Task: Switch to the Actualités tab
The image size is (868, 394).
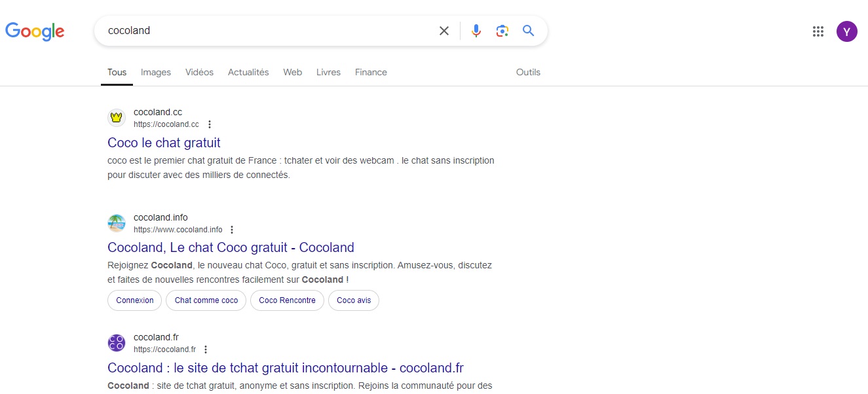Action: tap(248, 72)
